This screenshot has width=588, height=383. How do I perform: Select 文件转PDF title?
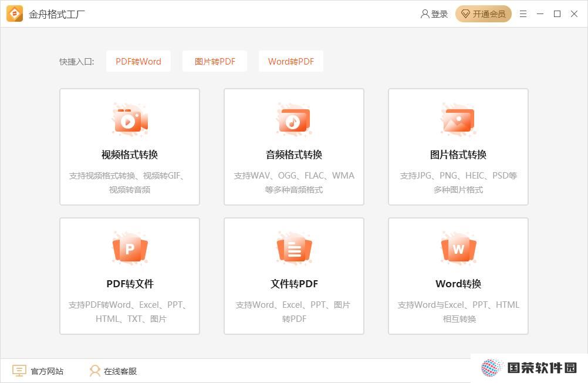(294, 284)
